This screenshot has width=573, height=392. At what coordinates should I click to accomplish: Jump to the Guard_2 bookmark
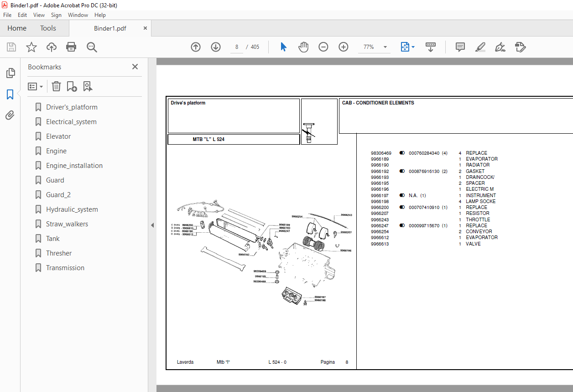(58, 195)
